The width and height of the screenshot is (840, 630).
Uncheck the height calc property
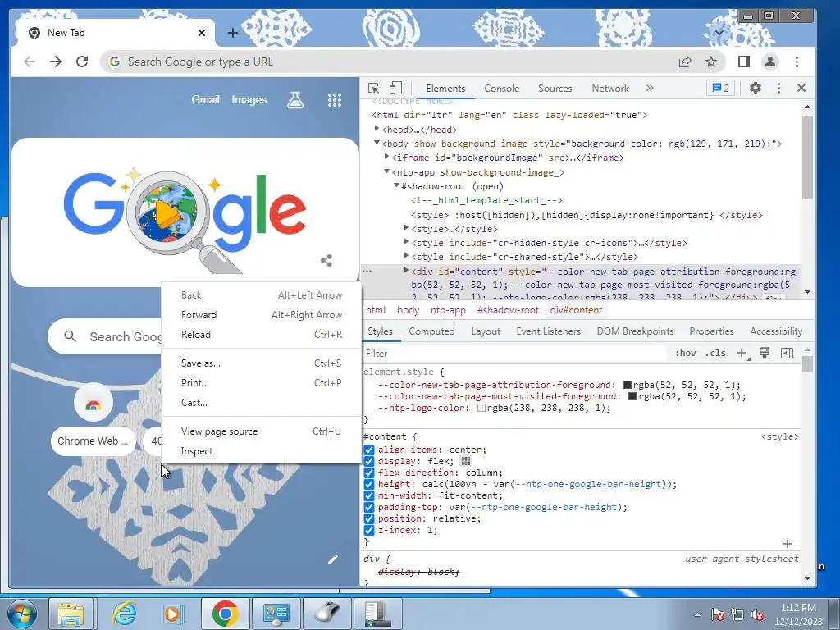point(369,484)
